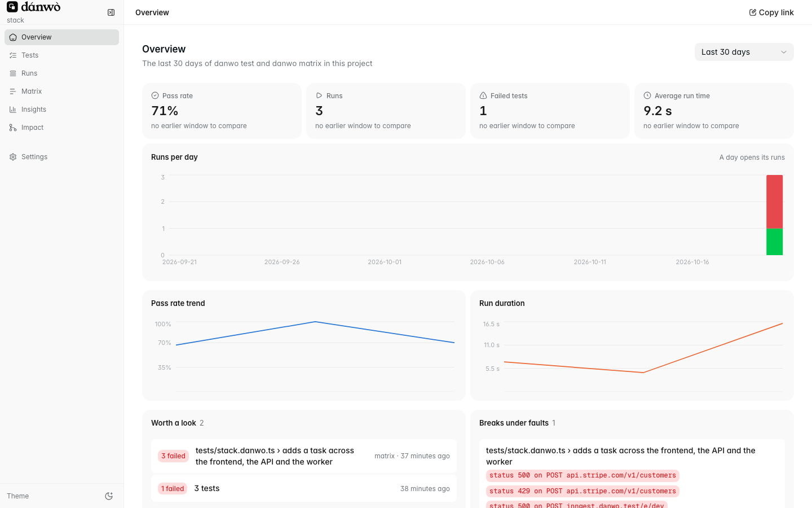Click the Pass rate 71% card

coord(222,111)
